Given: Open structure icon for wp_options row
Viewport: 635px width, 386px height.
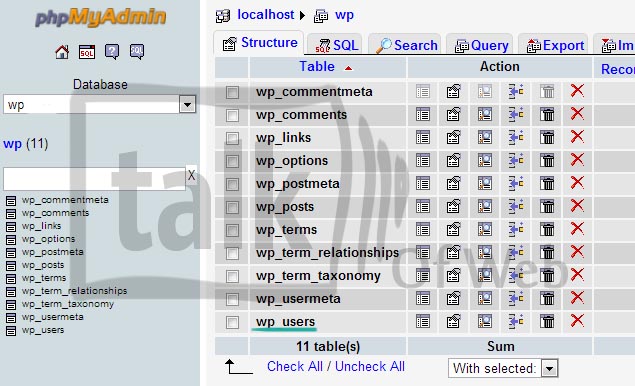Looking at the screenshot, I should (x=454, y=161).
